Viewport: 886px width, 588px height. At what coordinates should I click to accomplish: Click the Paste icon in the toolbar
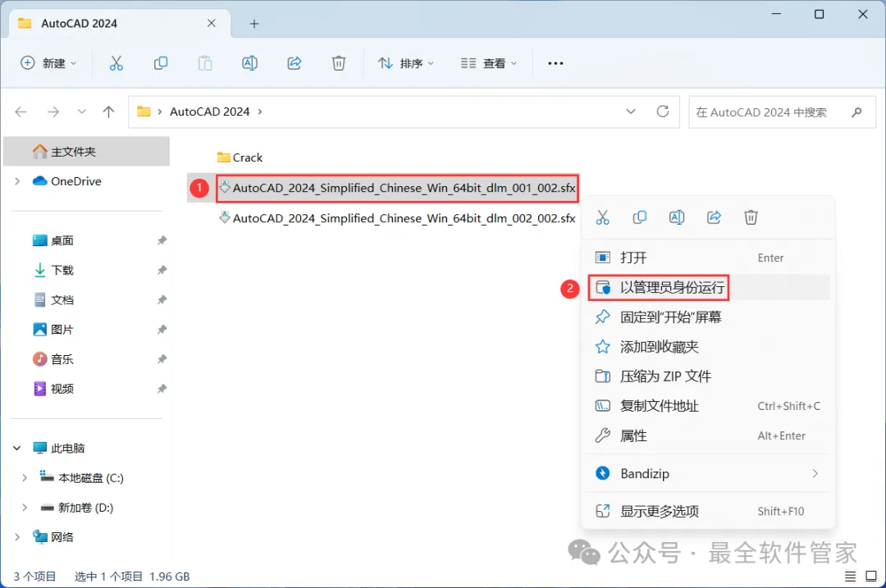point(205,63)
